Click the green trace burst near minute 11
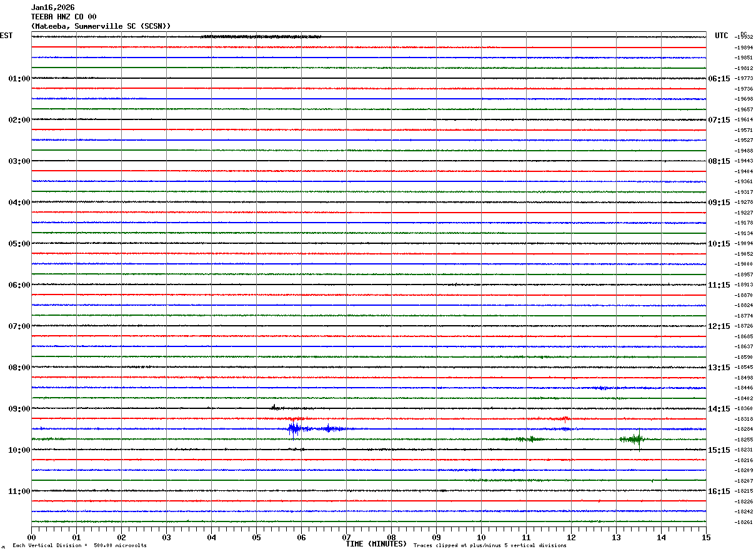 (530, 439)
